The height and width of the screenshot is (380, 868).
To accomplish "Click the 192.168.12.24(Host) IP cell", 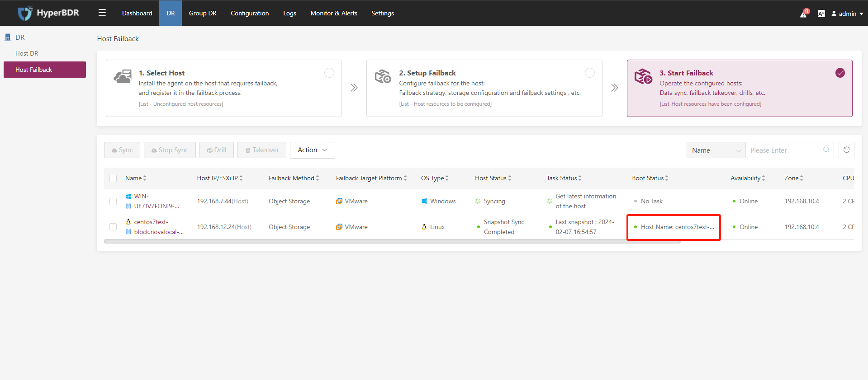I will pyautogui.click(x=224, y=227).
